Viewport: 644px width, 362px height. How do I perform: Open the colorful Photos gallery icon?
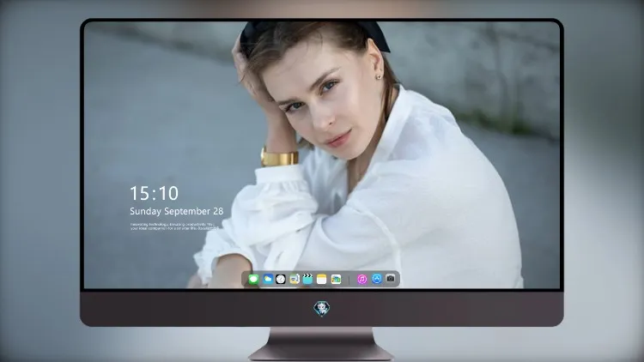pos(336,279)
